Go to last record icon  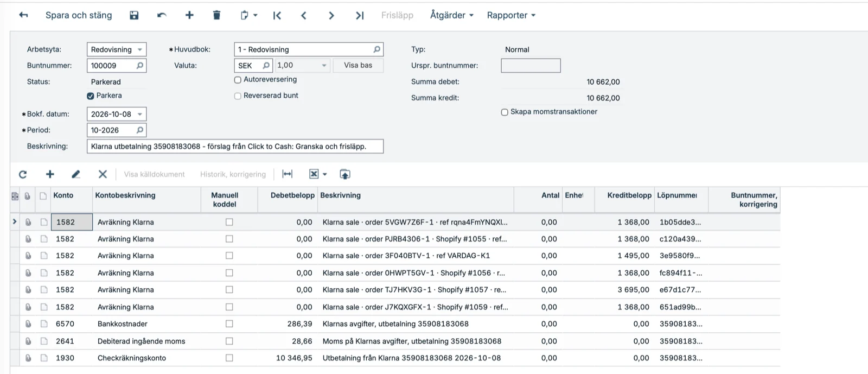point(360,16)
